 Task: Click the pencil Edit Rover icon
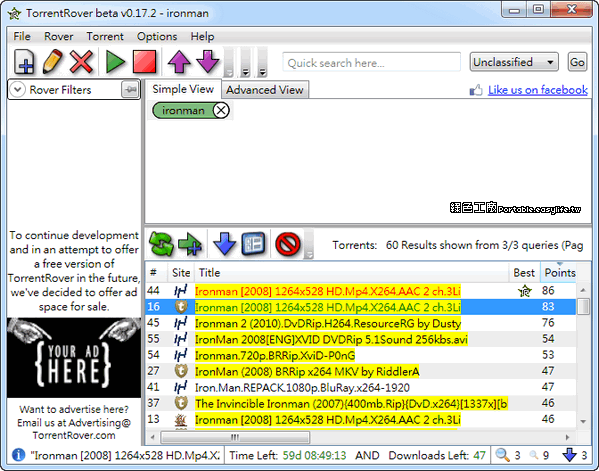[x=53, y=62]
